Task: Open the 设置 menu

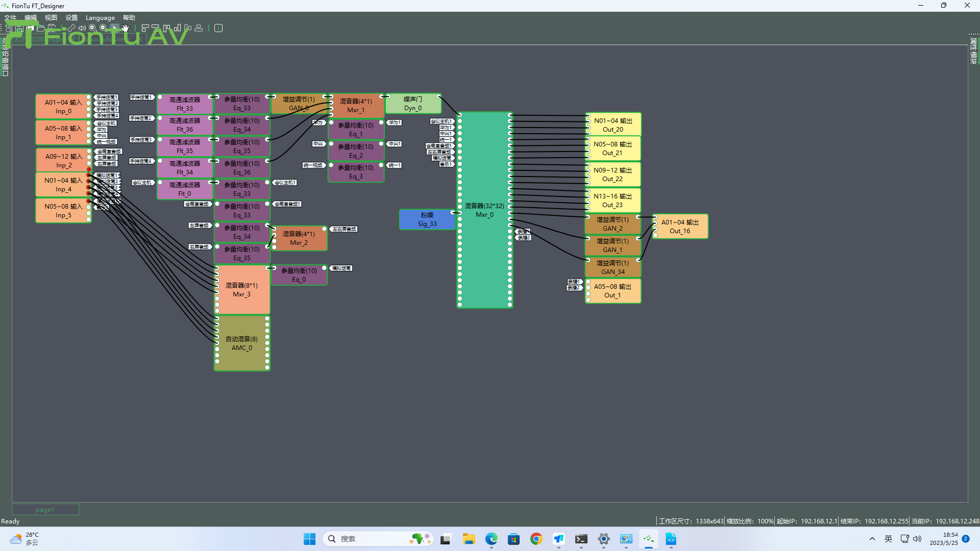Action: (71, 17)
